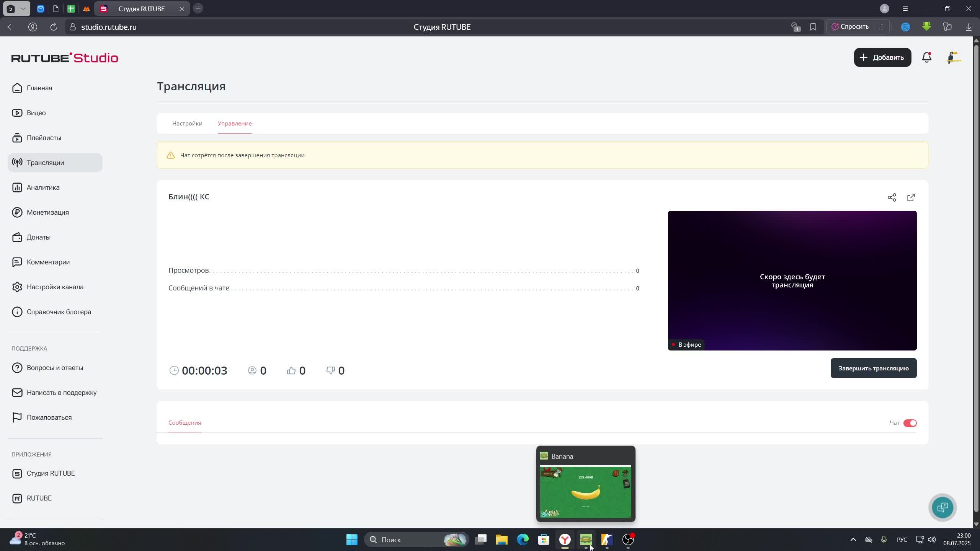Click the Banana window preview thumbnail
This screenshot has width=980, height=551.
click(585, 492)
